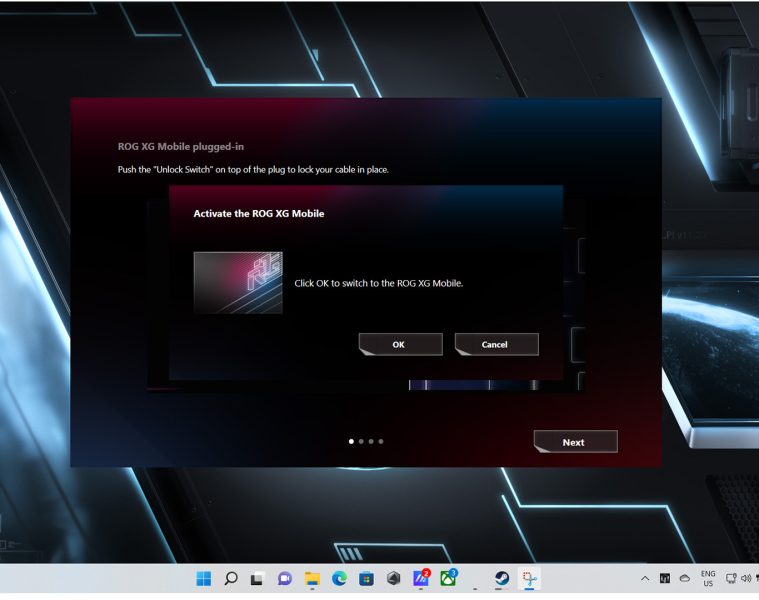This screenshot has height=600, width=759.
Task: Select the second page indicator dot
Action: (361, 441)
